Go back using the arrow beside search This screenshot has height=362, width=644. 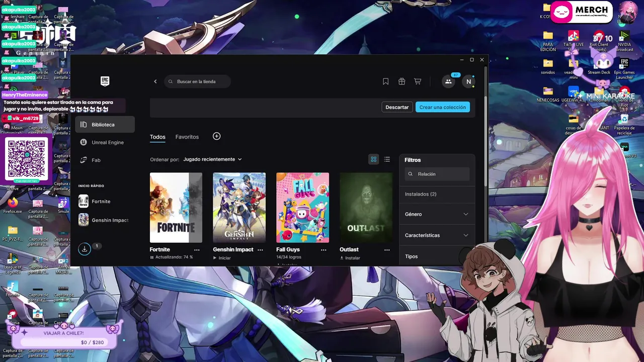tap(155, 81)
